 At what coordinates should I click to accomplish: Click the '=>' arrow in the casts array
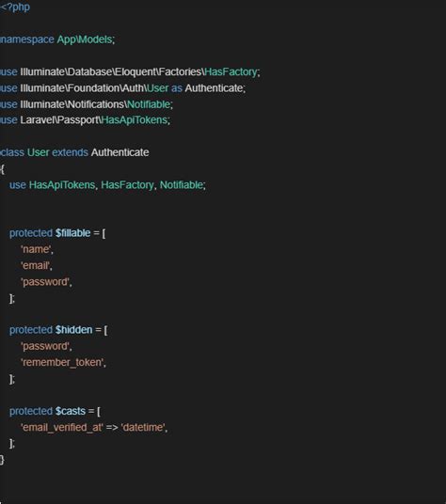coord(112,428)
